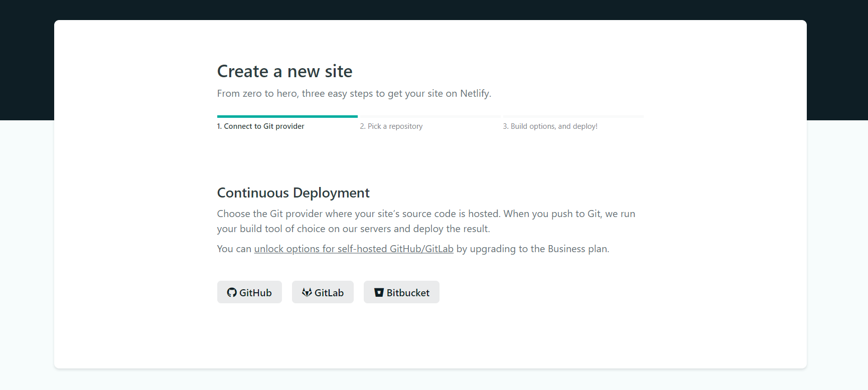Image resolution: width=868 pixels, height=390 pixels.
Task: Click the paragraph starting 'Choose the Git provider'
Action: [x=426, y=221]
